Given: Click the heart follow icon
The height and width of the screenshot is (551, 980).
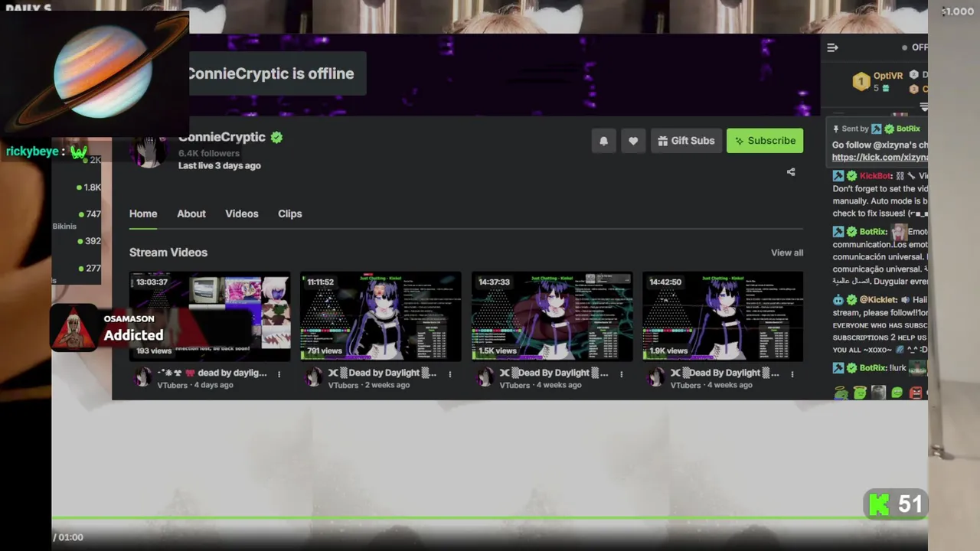Looking at the screenshot, I should (x=633, y=141).
